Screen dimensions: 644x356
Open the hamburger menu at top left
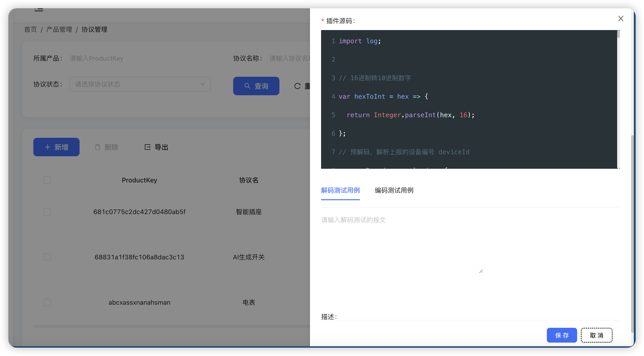39,9
